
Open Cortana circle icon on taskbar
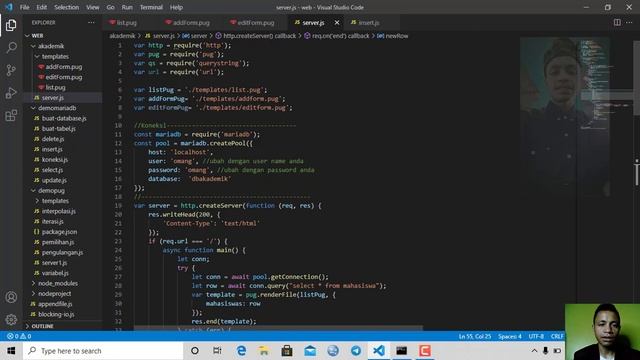pos(195,351)
